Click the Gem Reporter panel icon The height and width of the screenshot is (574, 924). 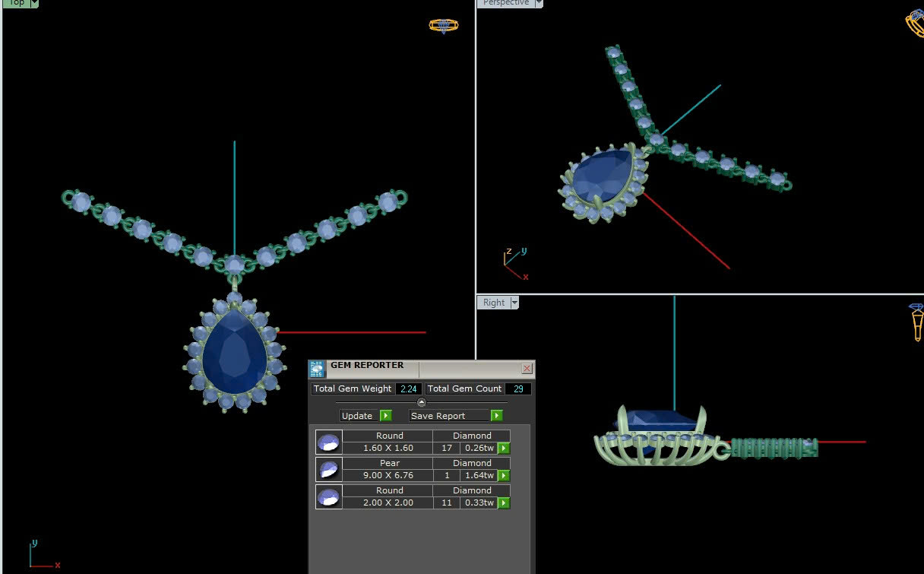(x=317, y=369)
